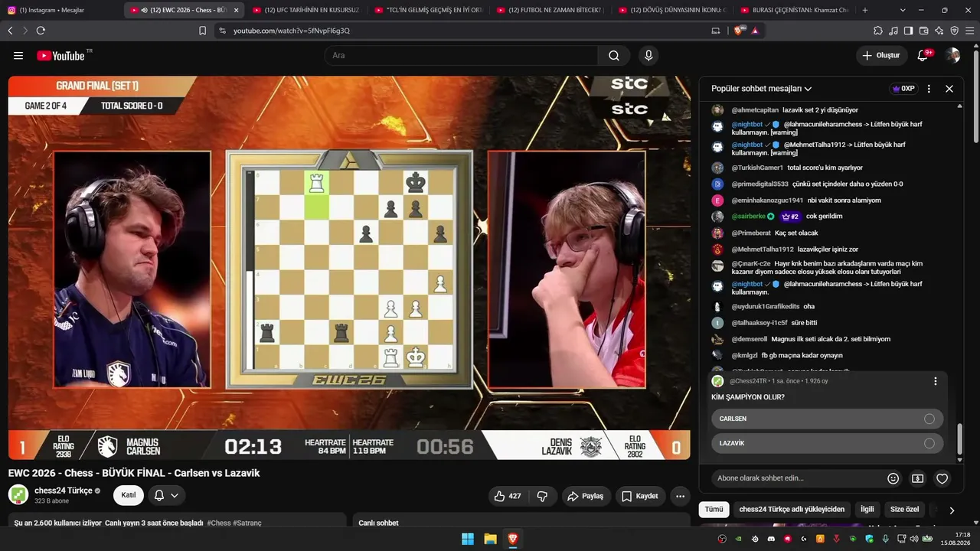Select the İlgili filter chip
Image resolution: width=980 pixels, height=551 pixels.
tap(867, 510)
